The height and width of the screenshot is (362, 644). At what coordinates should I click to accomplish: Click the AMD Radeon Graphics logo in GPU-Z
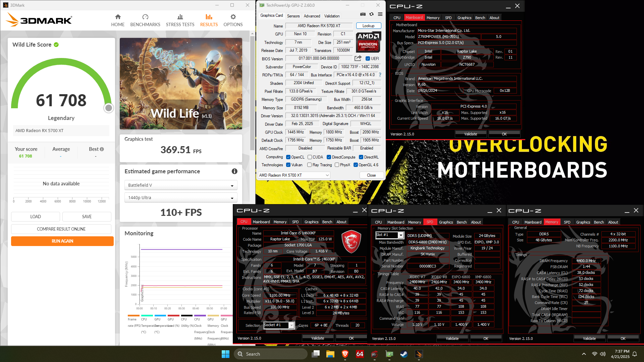point(368,42)
